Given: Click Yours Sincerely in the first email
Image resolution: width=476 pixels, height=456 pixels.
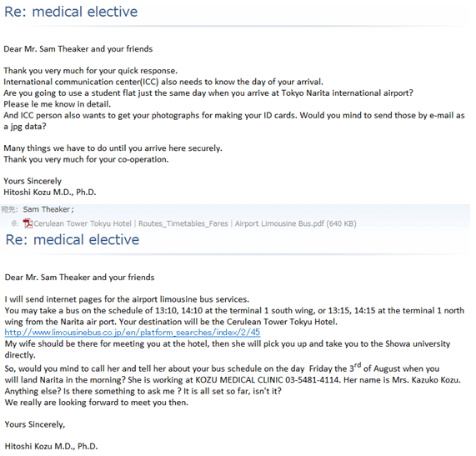Looking at the screenshot, I should coord(33,181).
